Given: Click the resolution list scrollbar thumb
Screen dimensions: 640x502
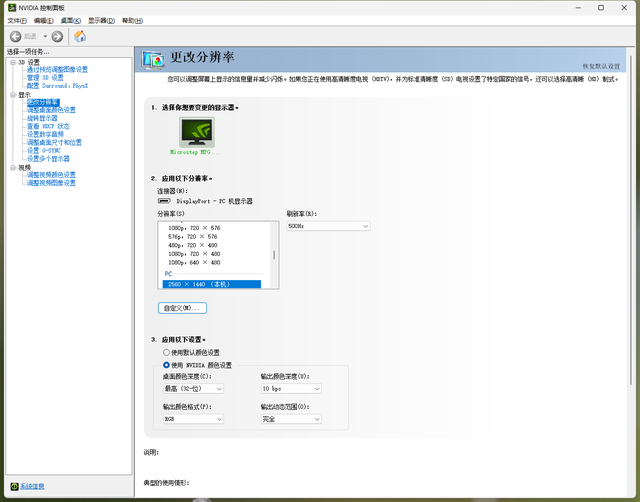Looking at the screenshot, I should pos(274,255).
